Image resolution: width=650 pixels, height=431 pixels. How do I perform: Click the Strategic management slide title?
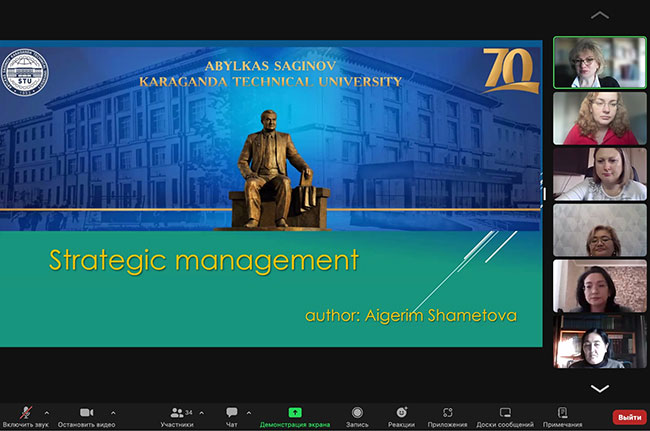204,261
